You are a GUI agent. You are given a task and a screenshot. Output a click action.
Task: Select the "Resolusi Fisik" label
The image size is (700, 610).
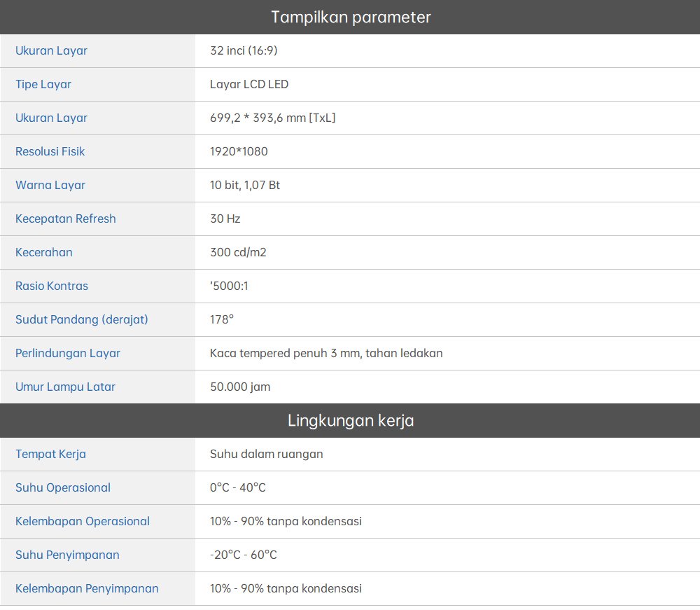coord(50,151)
